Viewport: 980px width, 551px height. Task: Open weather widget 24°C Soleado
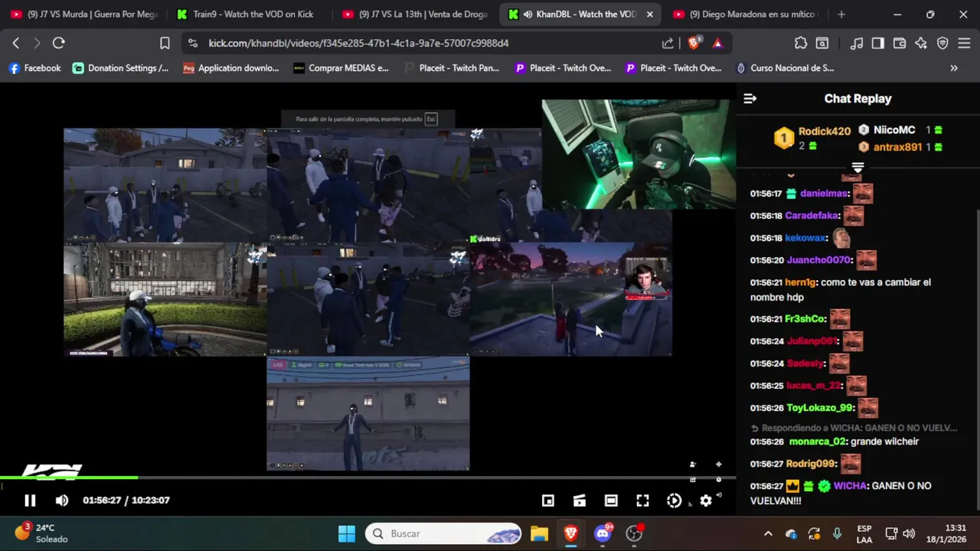(x=41, y=533)
